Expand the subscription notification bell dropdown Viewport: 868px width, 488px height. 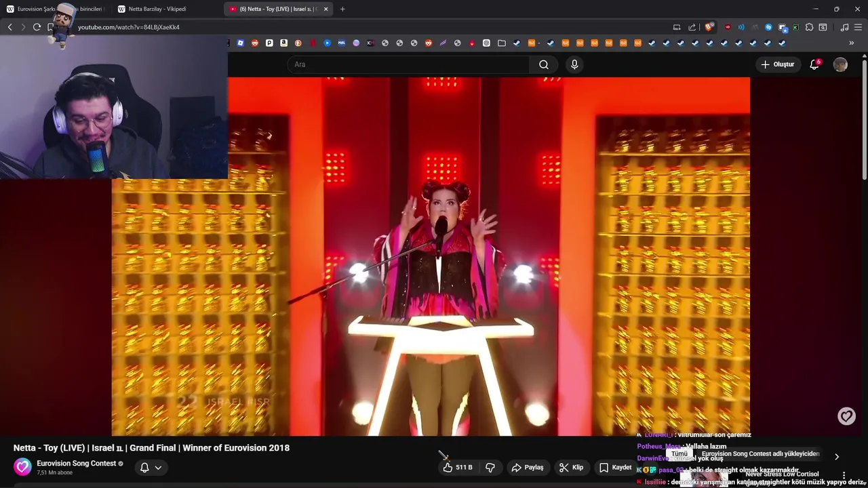(x=151, y=467)
